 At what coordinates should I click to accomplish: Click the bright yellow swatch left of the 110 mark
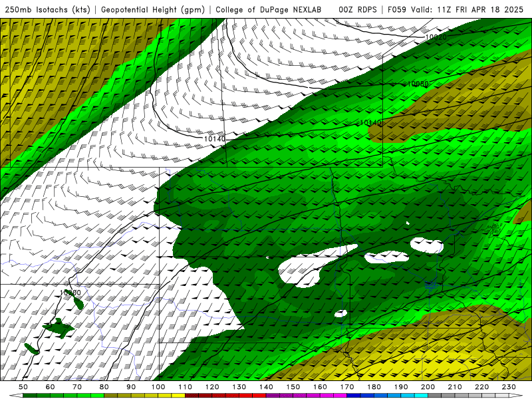[x=178, y=396]
